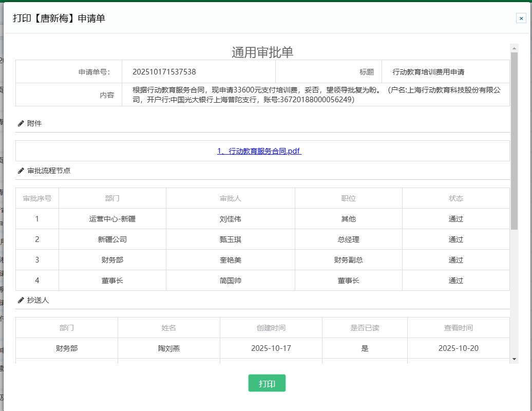Click the pencil icon beside 审批流程节点
532x411 pixels.
click(x=21, y=171)
